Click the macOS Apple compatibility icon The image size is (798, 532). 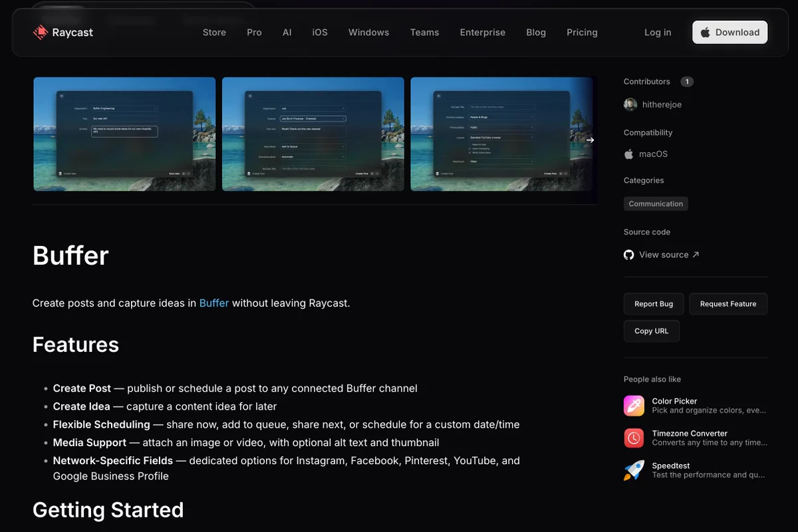tap(629, 154)
